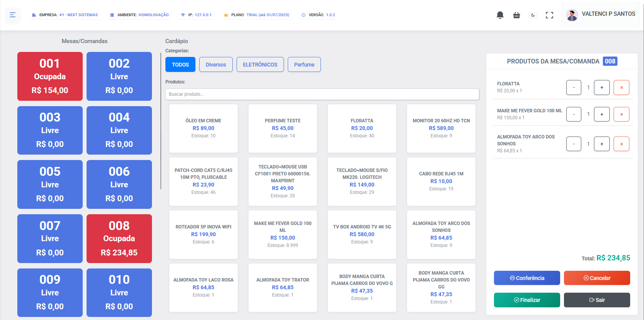
Task: Delete ALMOFADA TOY ARCO item
Action: [x=621, y=144]
